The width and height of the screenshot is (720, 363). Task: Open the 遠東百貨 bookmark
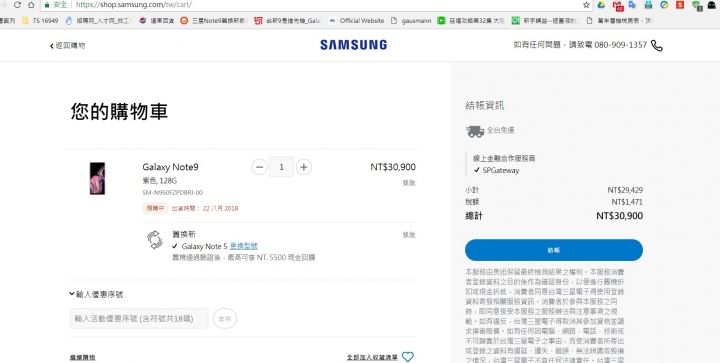157,21
